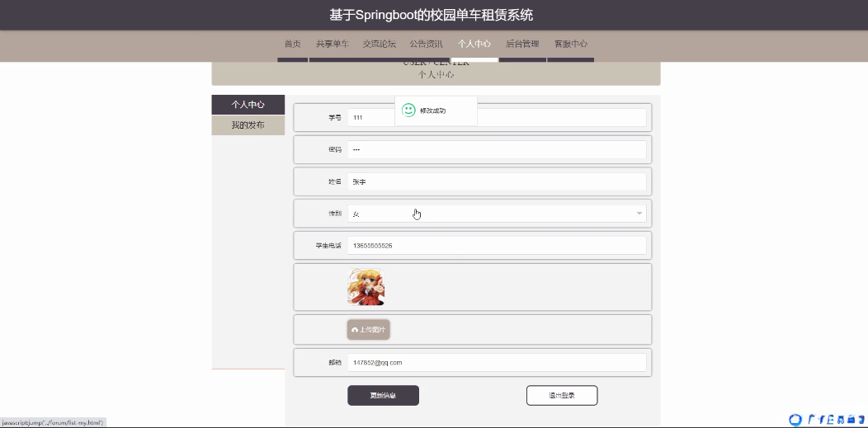Image resolution: width=868 pixels, height=428 pixels.
Task: Click the 个人中心 top navigation tab
Action: (474, 44)
